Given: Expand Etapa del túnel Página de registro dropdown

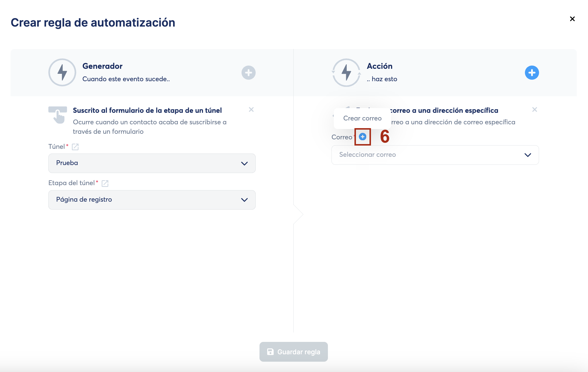Looking at the screenshot, I should tap(152, 200).
